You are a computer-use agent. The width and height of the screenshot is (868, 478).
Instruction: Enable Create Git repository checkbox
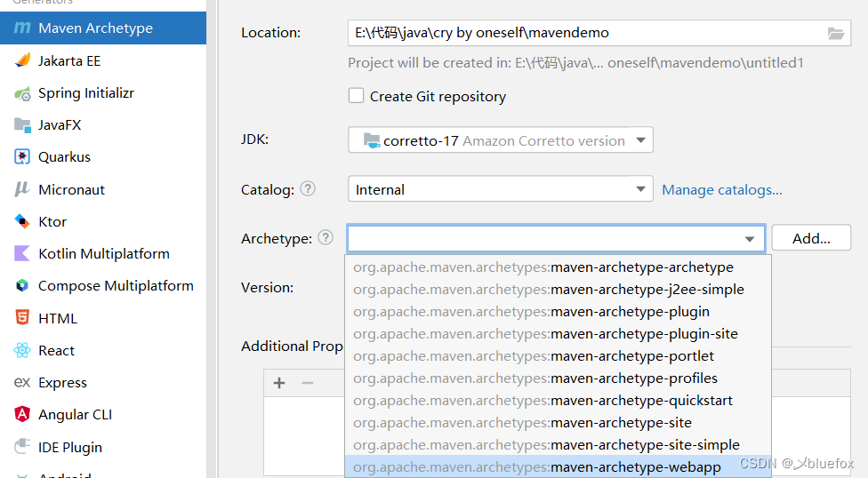click(x=356, y=96)
